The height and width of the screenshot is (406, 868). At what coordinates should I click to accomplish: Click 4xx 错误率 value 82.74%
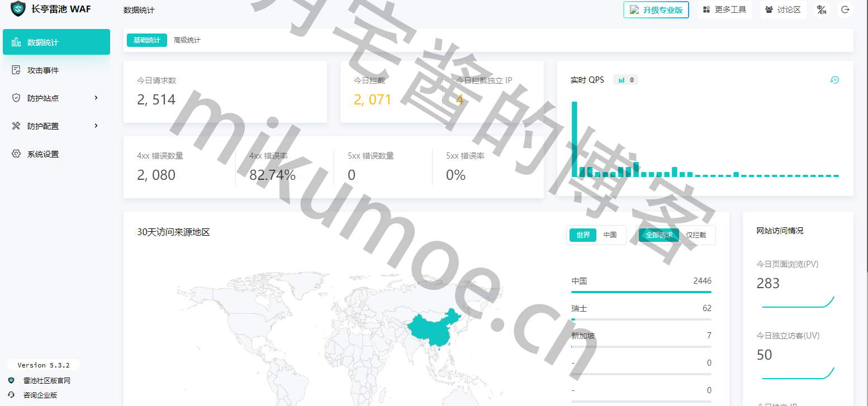(273, 175)
